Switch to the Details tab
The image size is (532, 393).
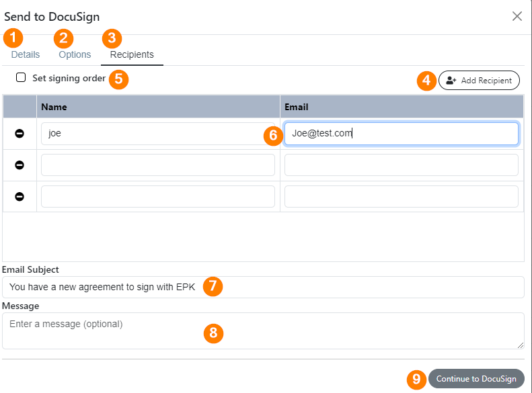26,54
